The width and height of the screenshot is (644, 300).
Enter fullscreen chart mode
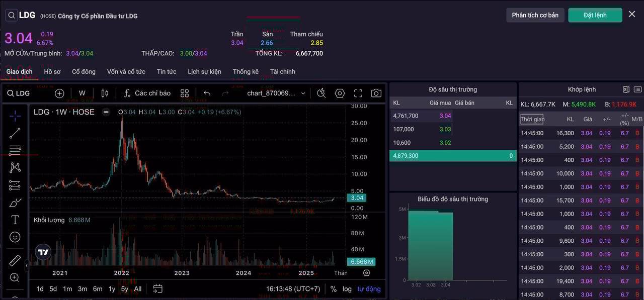tap(358, 93)
